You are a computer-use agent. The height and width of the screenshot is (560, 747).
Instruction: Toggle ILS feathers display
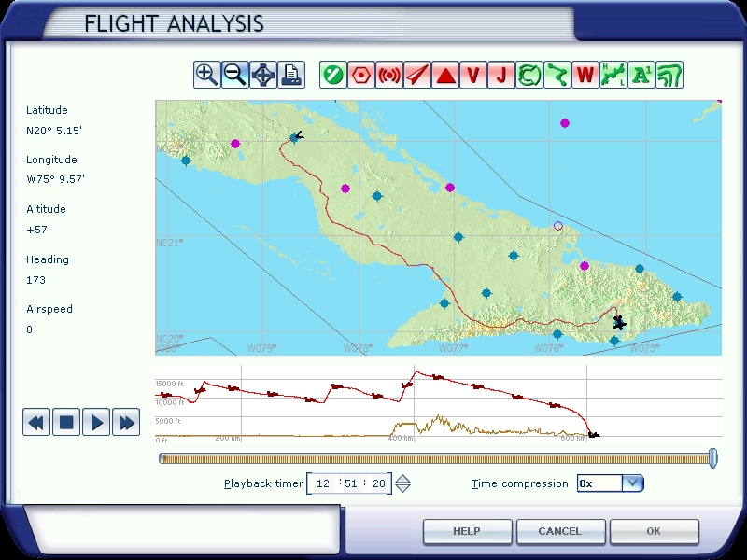click(x=417, y=75)
